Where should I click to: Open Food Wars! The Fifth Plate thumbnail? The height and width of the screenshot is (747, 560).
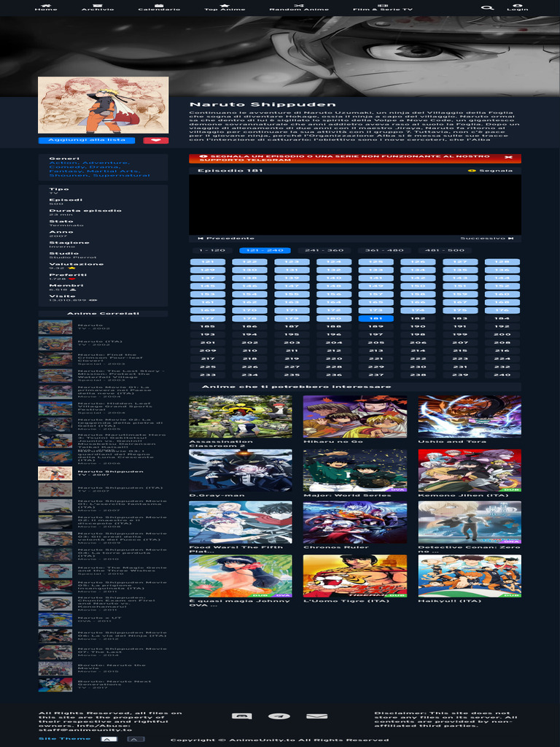coord(241,522)
